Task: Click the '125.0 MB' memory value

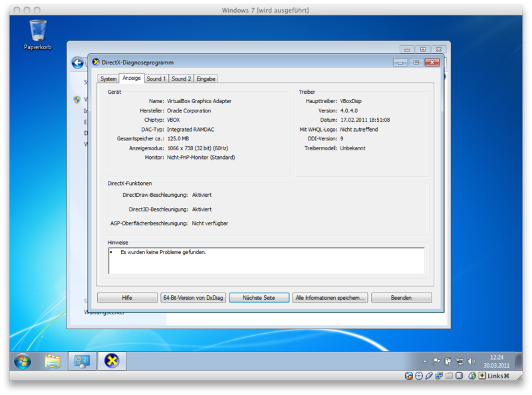Action: pyautogui.click(x=178, y=138)
